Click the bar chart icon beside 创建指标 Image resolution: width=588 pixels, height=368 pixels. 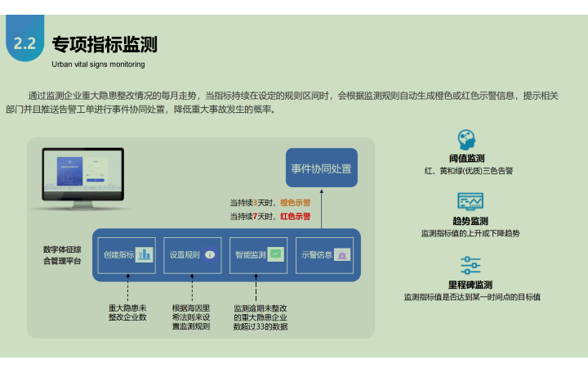(x=145, y=254)
